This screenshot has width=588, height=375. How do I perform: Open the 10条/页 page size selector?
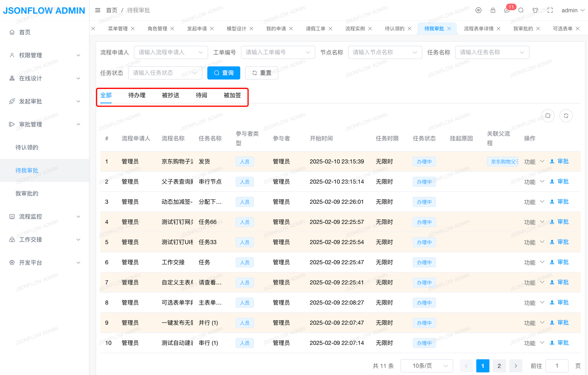click(426, 366)
